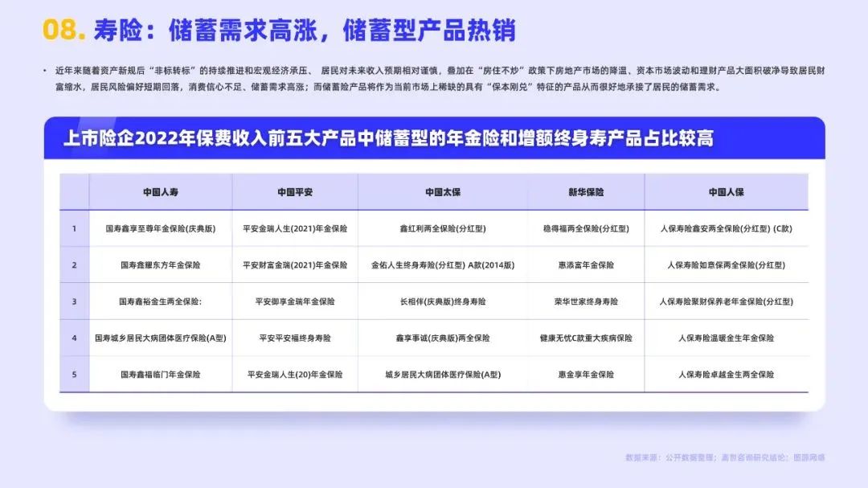The width and height of the screenshot is (868, 488).
Task: Click the "中国太保" column header
Action: coord(443,192)
